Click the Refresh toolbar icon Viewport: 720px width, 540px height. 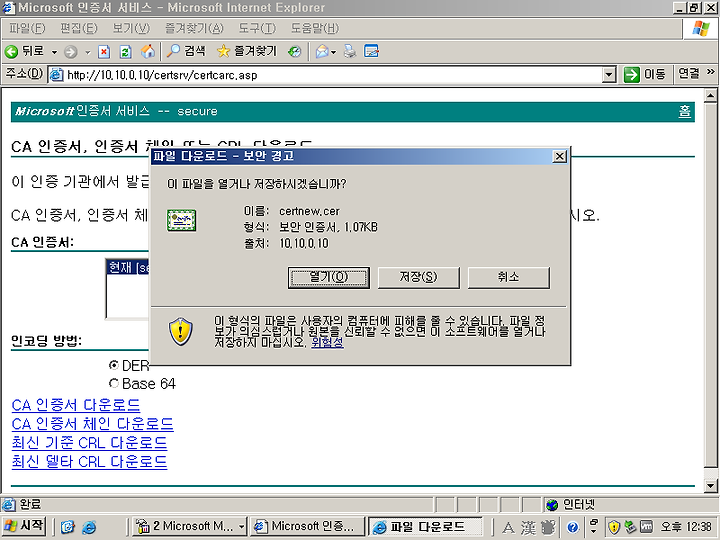click(x=125, y=51)
